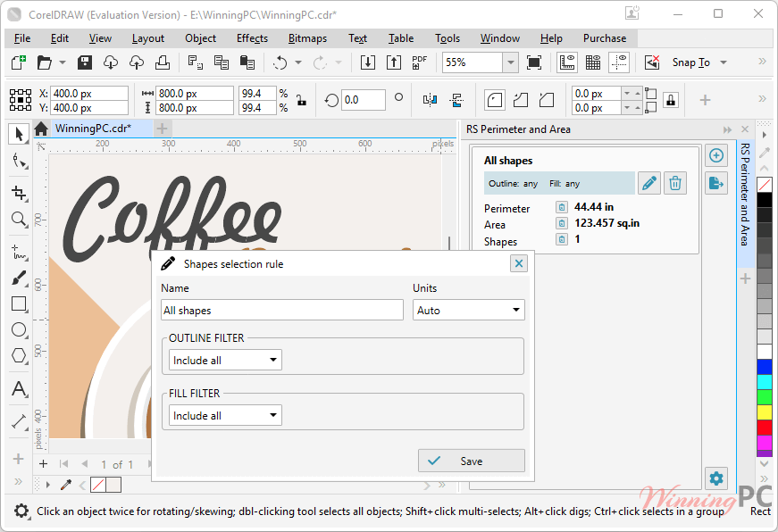Open the Units dropdown set to Auto
The height and width of the screenshot is (532, 778).
click(468, 311)
